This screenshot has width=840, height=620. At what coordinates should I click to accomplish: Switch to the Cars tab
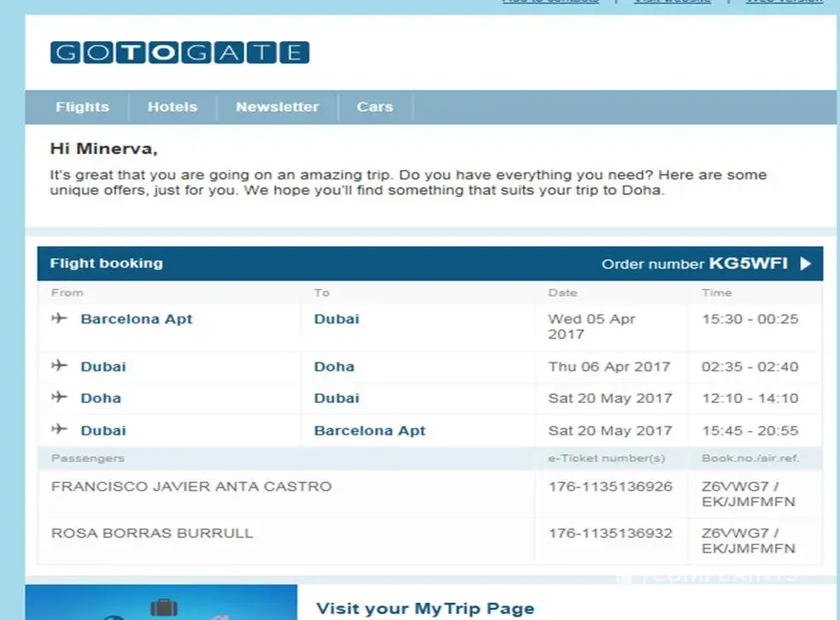click(374, 107)
